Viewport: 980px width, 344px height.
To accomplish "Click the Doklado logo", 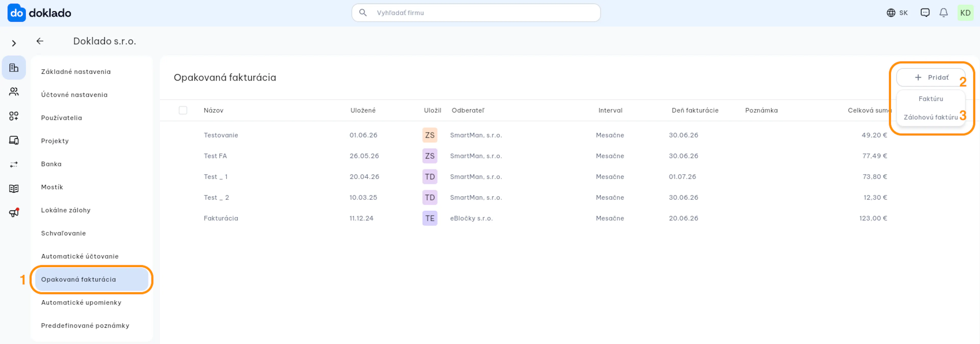I will click(x=39, y=13).
